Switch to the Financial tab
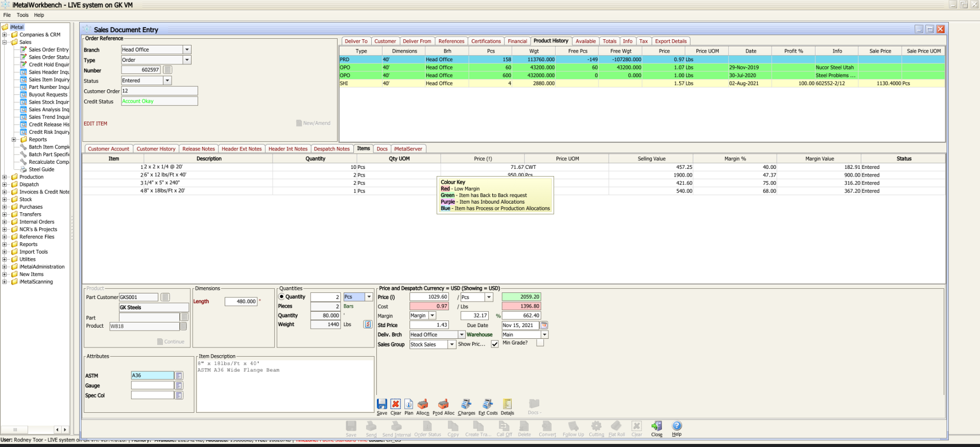Image resolution: width=980 pixels, height=447 pixels. (517, 41)
